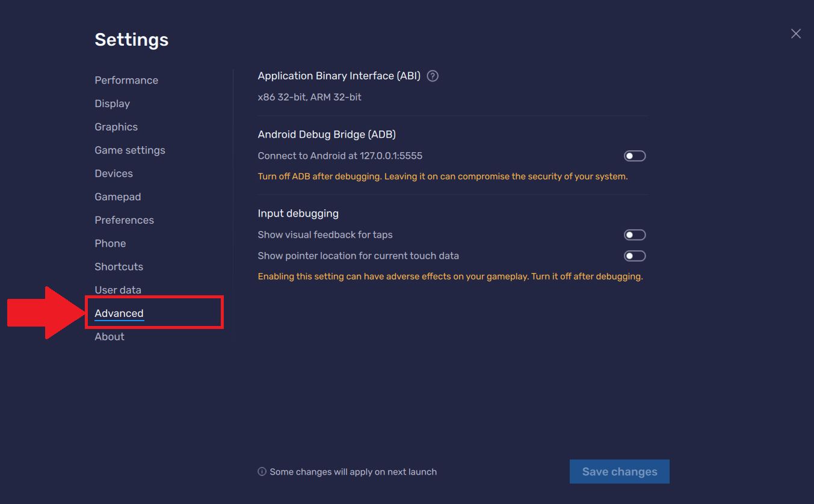Enable Android Debug Bridge connection toggle
Image resolution: width=814 pixels, height=504 pixels.
point(634,156)
